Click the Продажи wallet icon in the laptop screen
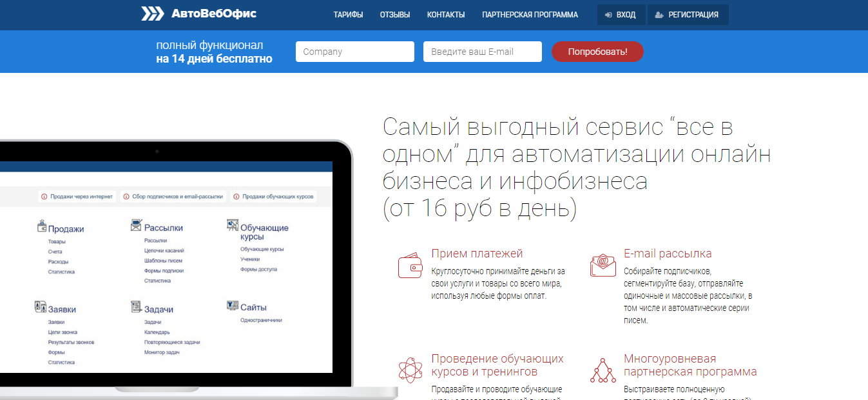The width and height of the screenshot is (868, 400). tap(42, 226)
